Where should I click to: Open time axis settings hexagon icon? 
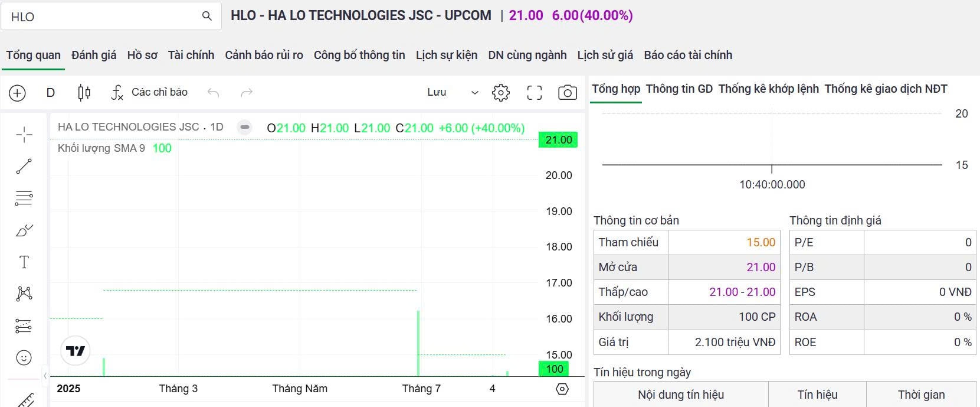click(562, 389)
